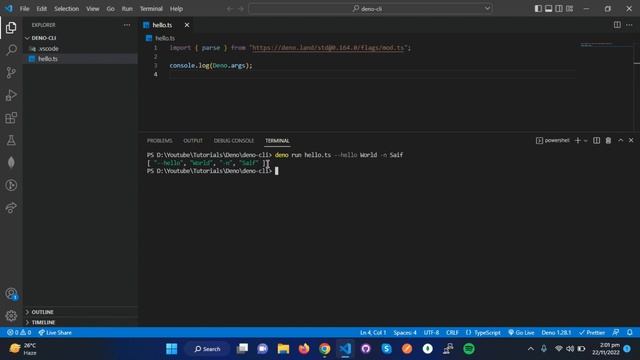Click Go Live in status bar
Screen dimensions: 640x360
521,333
